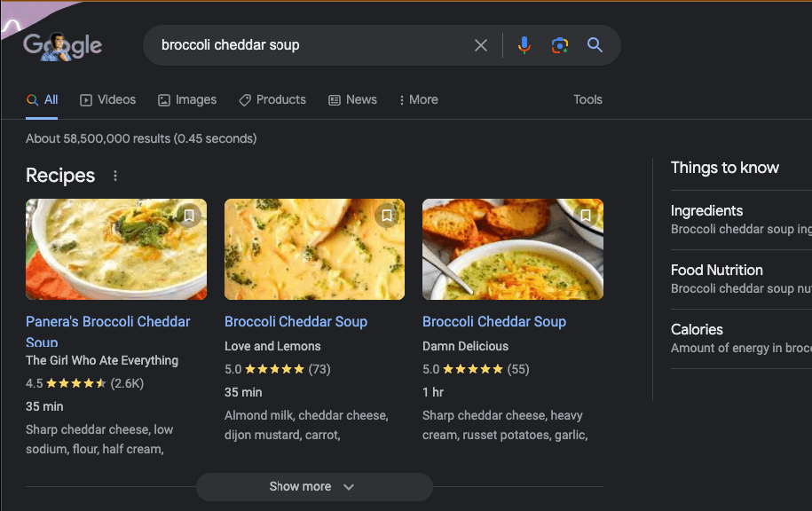Open the More search filters menu
The image size is (812, 511).
pyautogui.click(x=419, y=100)
